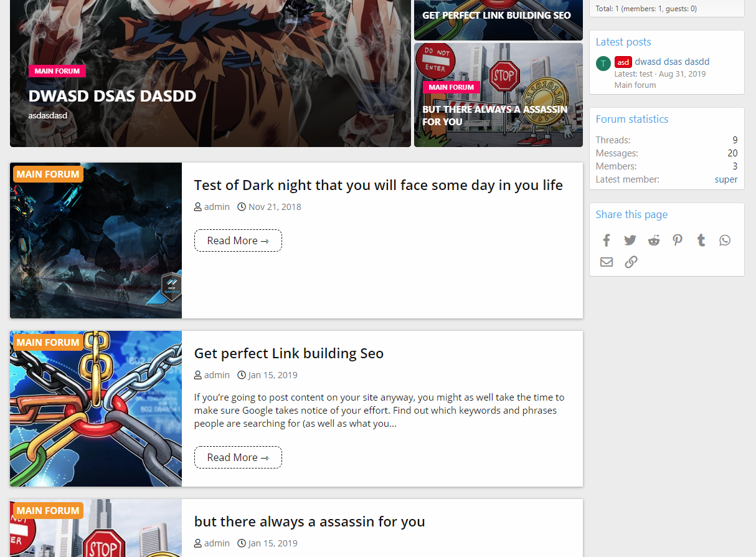
Task: Share this page via Reddit icon
Action: [x=654, y=240]
